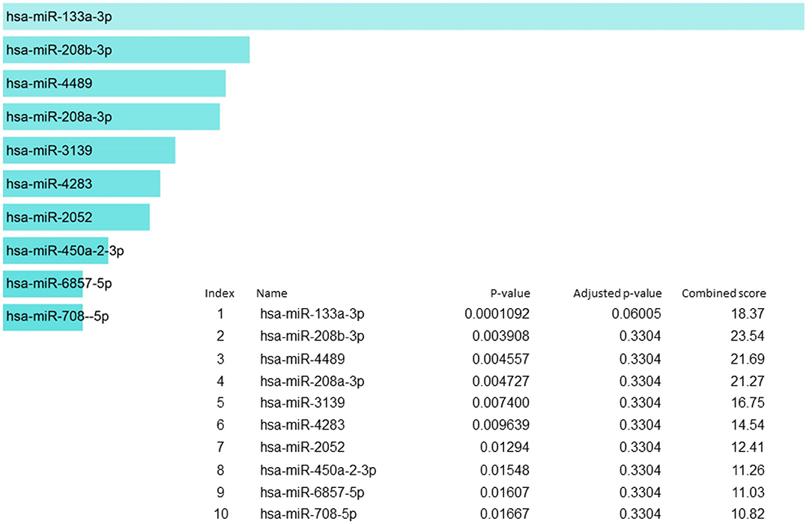
Task: Click hsa-miR-4489 in the table Name column
Action: point(303,359)
